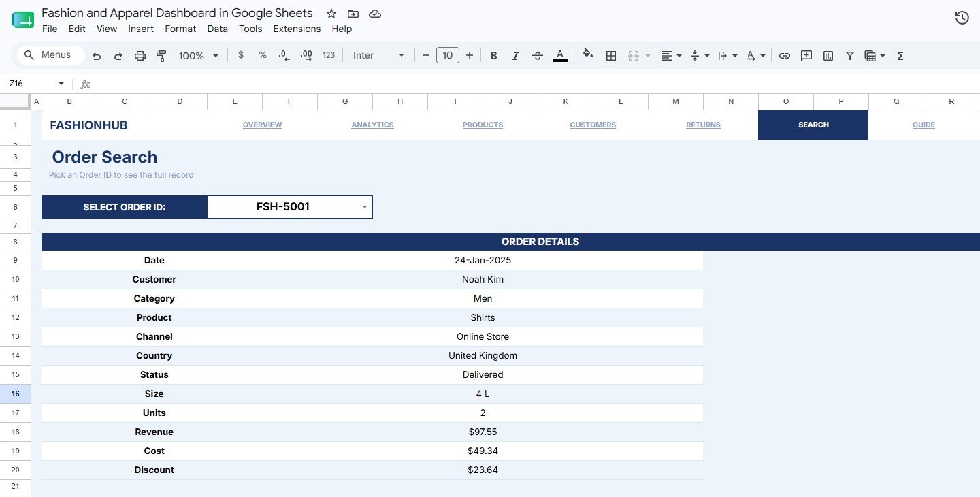Viewport: 980px width, 497px height.
Task: Click the Functions sigma icon
Action: pos(900,56)
